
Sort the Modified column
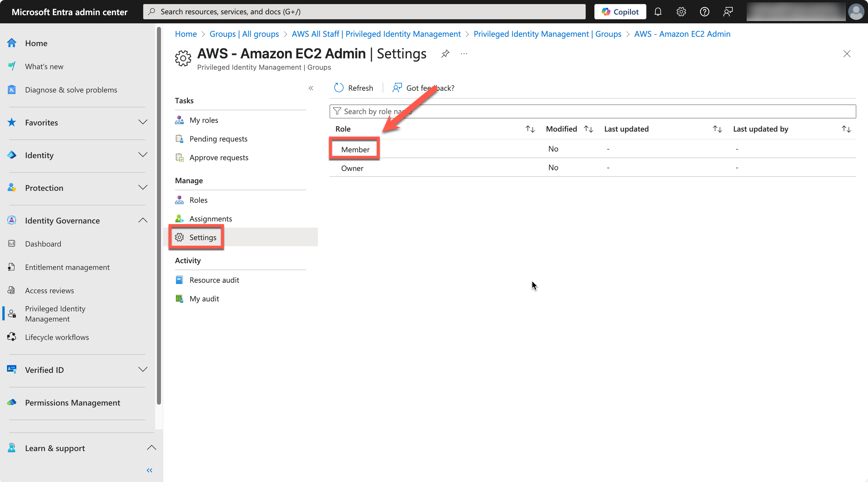click(588, 129)
